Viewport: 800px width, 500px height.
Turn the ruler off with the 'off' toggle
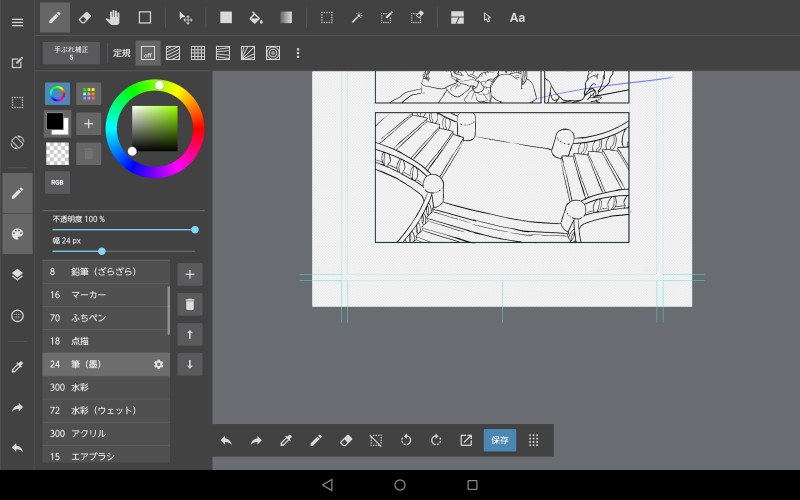(148, 53)
